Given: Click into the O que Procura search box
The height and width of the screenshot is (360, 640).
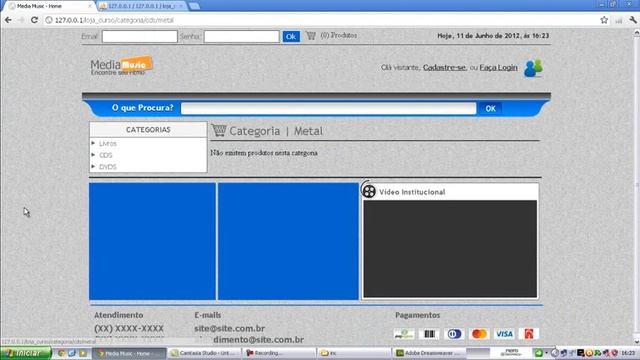Looking at the screenshot, I should tap(329, 108).
